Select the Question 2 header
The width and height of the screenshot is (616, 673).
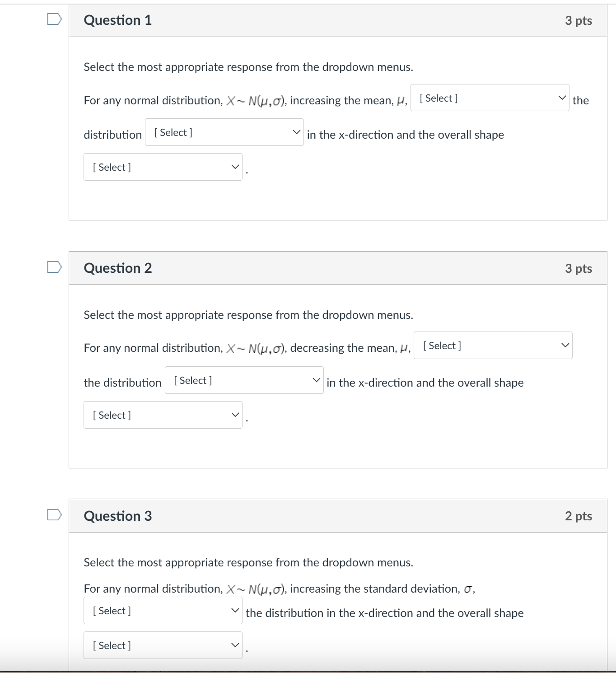117,267
